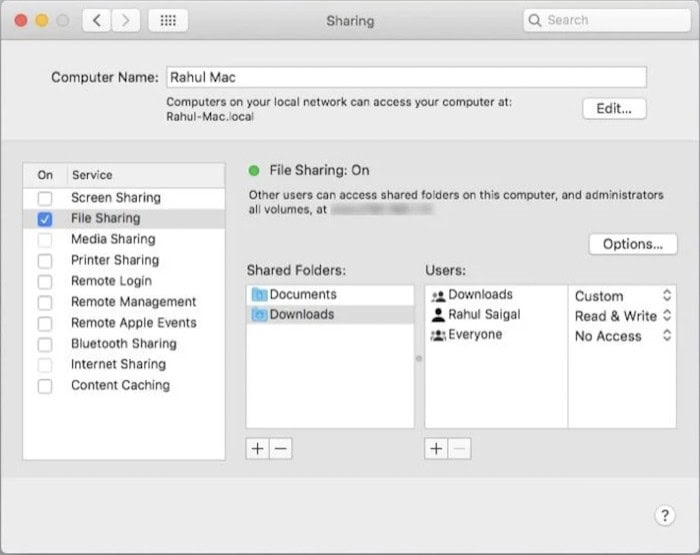Click the Downloads folder icon

(259, 314)
